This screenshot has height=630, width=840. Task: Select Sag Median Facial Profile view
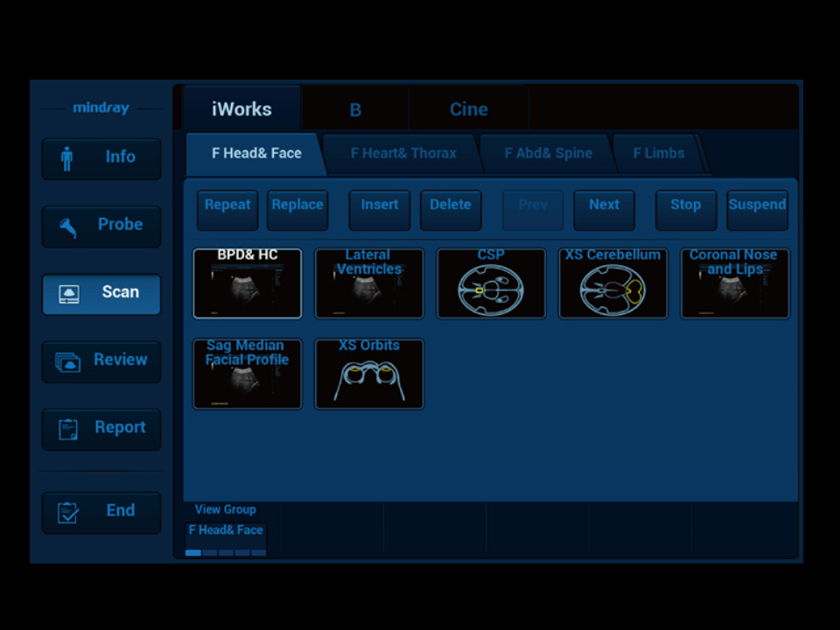[248, 374]
